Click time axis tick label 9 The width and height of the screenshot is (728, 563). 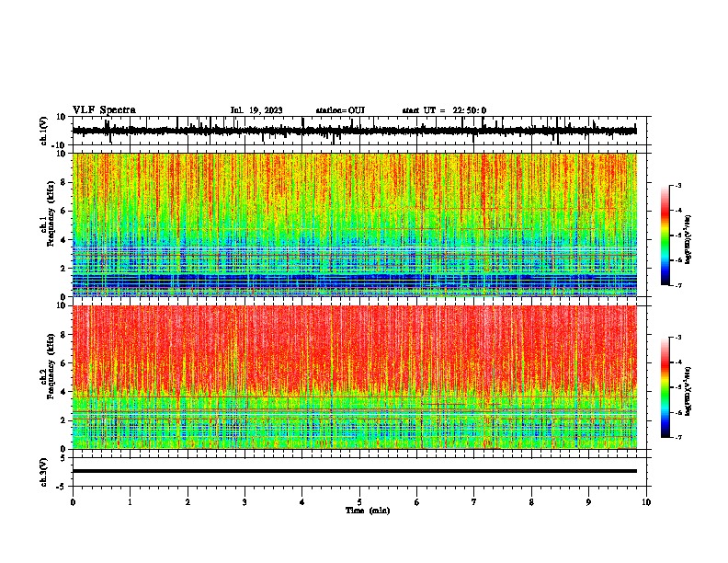(588, 502)
